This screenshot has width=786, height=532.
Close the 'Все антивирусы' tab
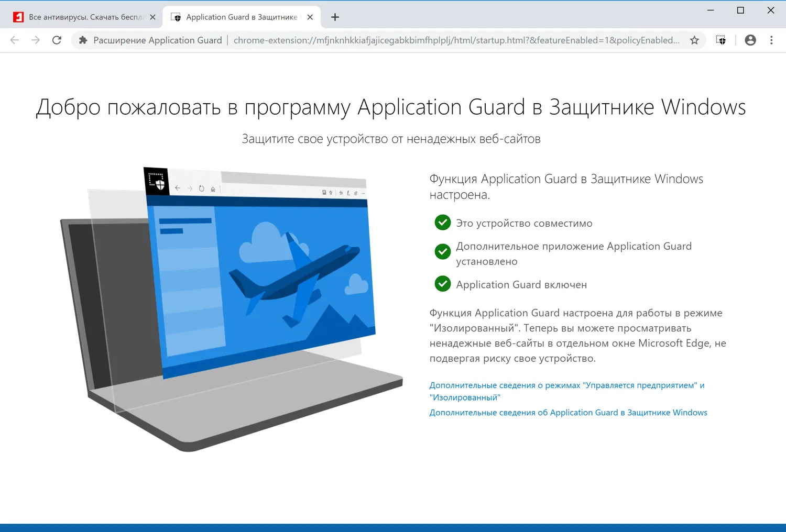coord(152,16)
